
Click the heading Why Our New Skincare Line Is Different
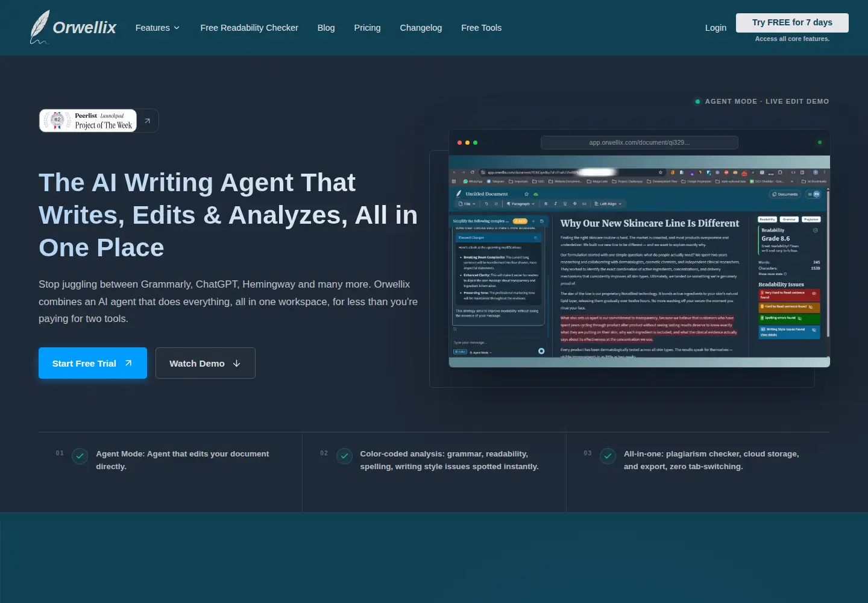point(649,223)
